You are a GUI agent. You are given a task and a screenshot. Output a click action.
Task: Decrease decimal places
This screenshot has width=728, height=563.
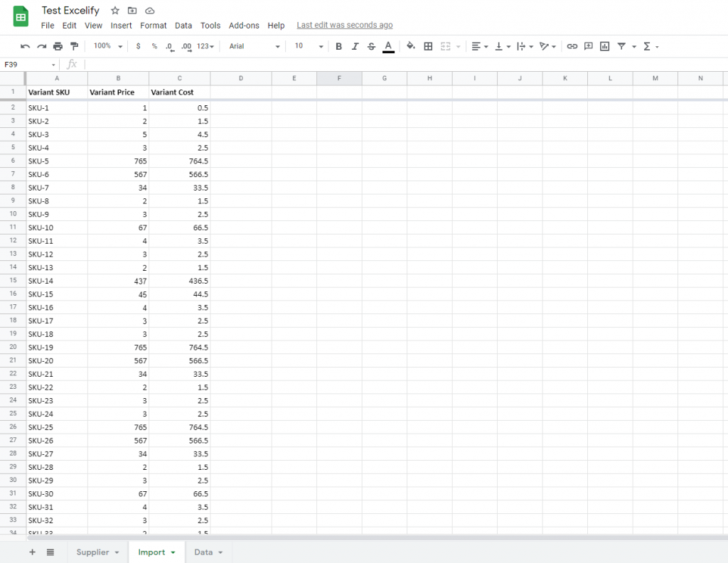pos(169,45)
